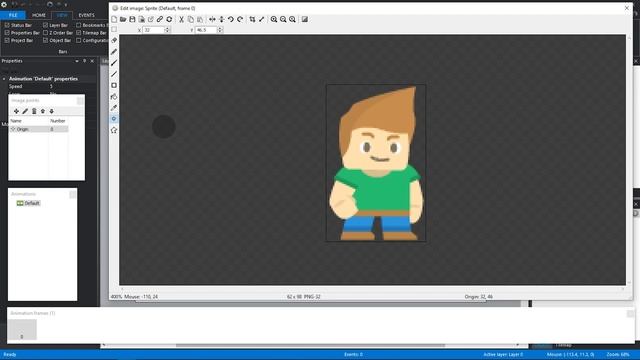Viewport: 640px width, 360px height.
Task: Click the X origin value stepper arrows
Action: (167, 30)
